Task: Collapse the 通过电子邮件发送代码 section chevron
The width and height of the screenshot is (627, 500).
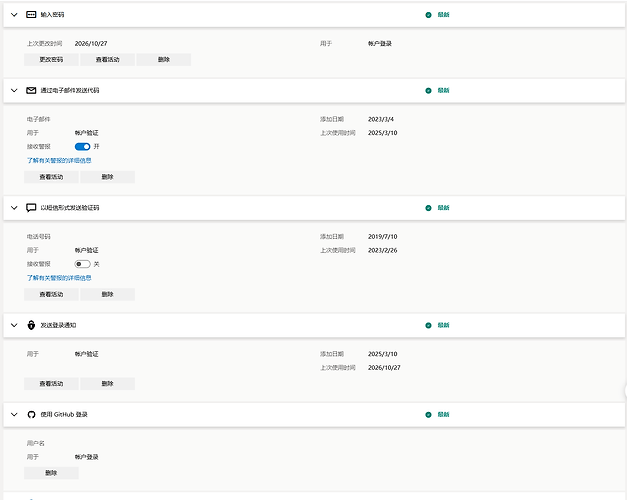Action: [x=14, y=90]
